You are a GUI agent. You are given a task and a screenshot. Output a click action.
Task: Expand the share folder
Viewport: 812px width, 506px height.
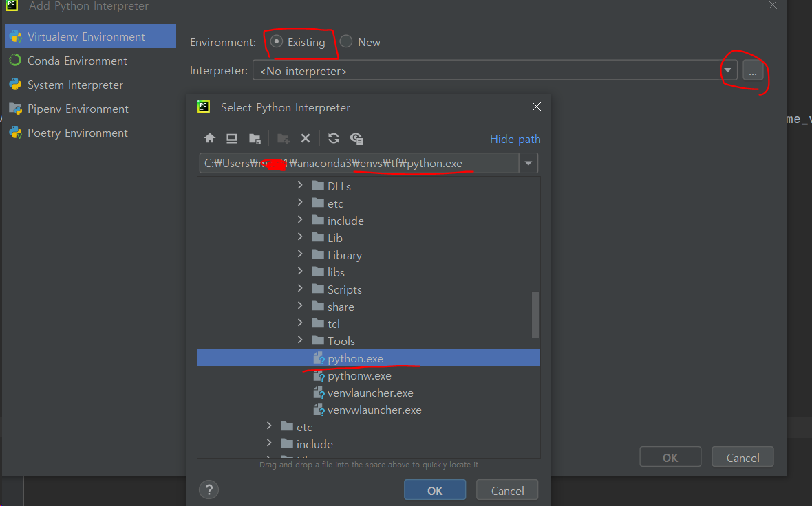point(300,306)
